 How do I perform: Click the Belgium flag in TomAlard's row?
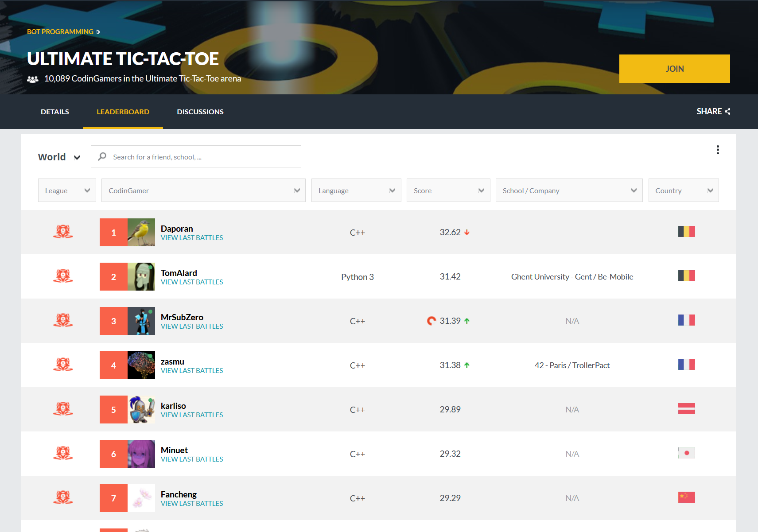pyautogui.click(x=686, y=276)
